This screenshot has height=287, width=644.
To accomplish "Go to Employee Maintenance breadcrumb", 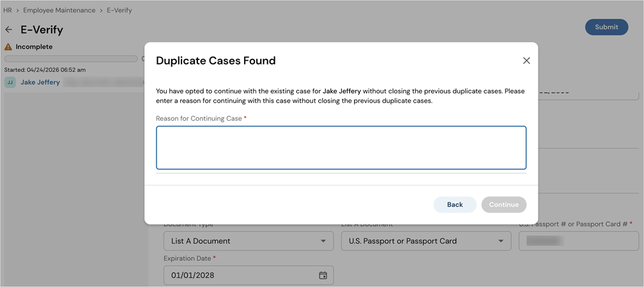I will 59,10.
